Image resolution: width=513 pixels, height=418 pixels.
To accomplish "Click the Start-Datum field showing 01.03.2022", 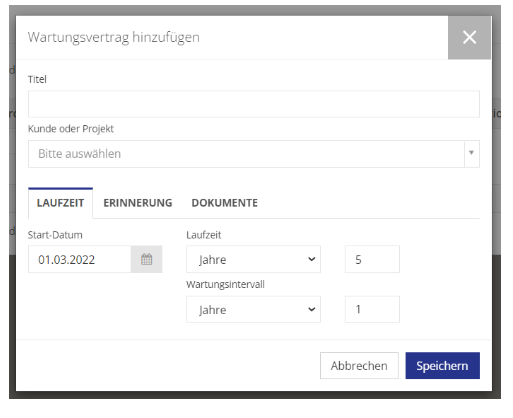I will tap(79, 259).
